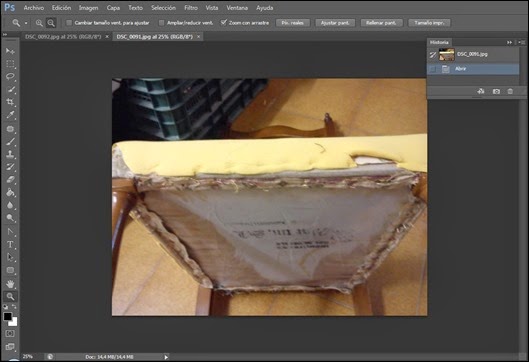Select the Eyedropper tool
This screenshot has height=362, width=529.
[10, 115]
